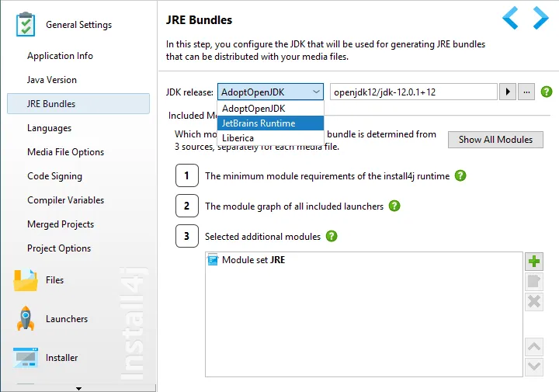Click the numbered box 2 step
559x392 pixels.
[x=187, y=206]
